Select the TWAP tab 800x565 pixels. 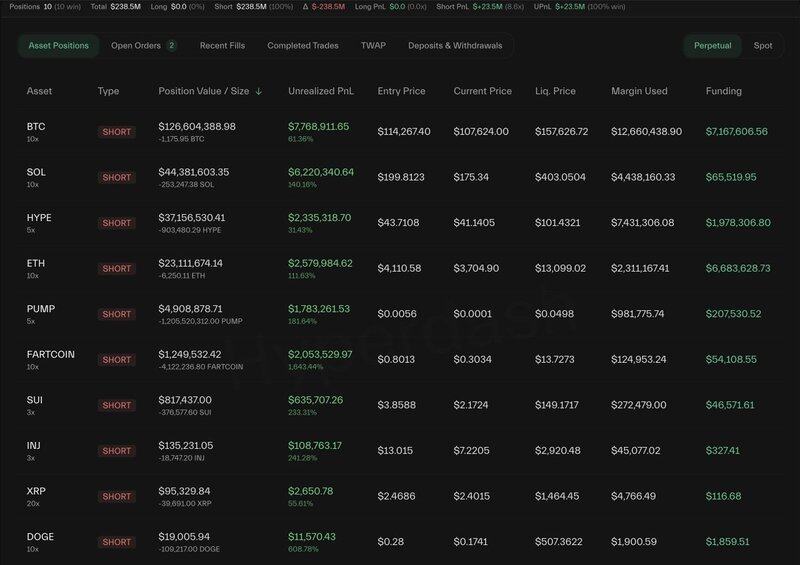(x=373, y=45)
